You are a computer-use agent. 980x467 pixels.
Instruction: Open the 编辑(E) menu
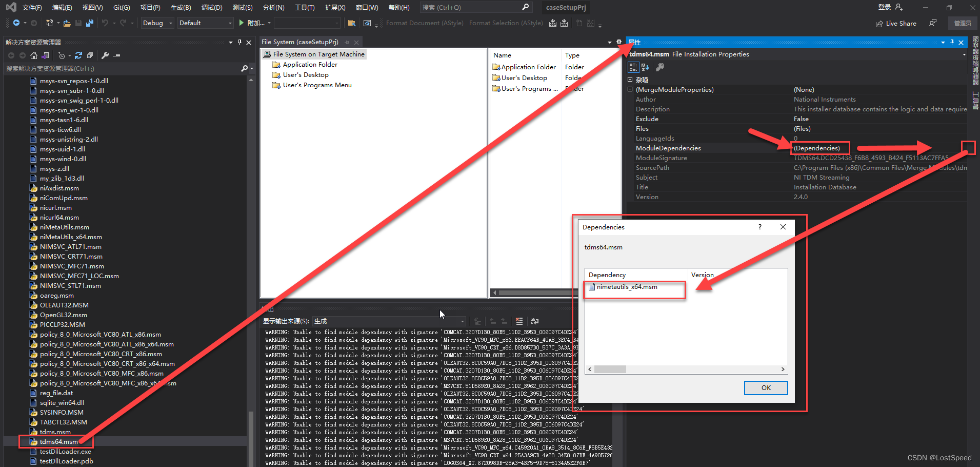coord(62,7)
